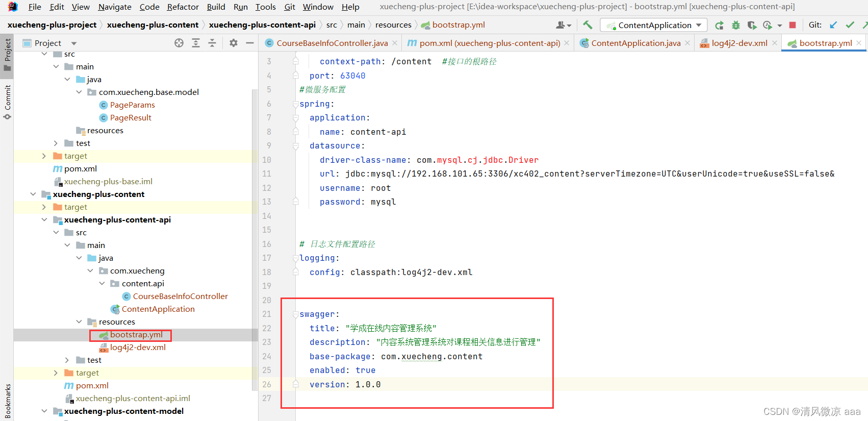Select bootstrap.yml in project tree

click(x=136, y=335)
